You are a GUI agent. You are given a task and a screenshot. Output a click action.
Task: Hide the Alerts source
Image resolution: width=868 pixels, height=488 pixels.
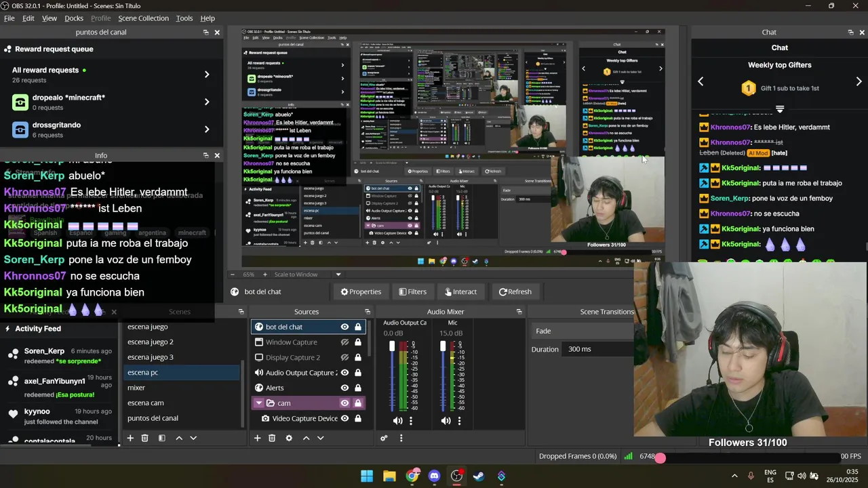(344, 388)
